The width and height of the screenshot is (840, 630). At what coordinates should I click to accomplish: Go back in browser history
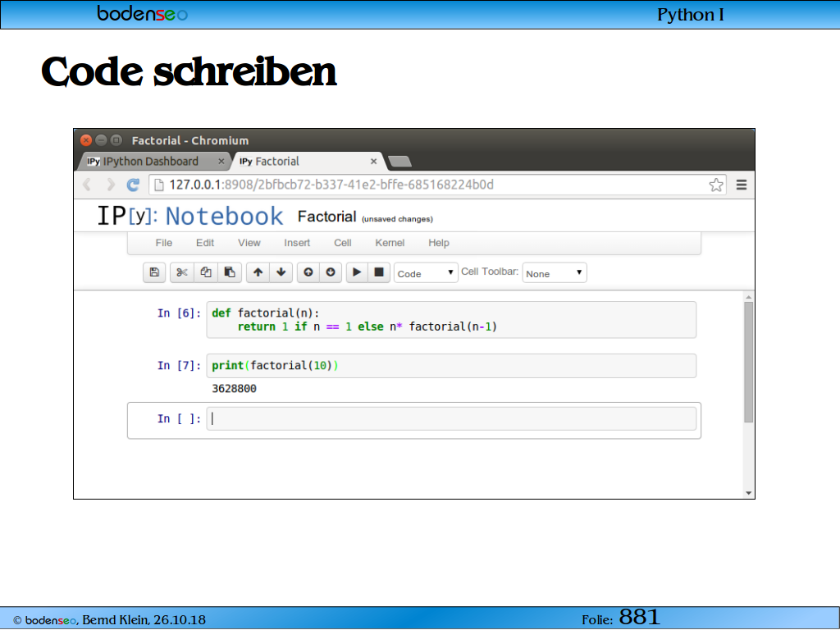pos(87,185)
